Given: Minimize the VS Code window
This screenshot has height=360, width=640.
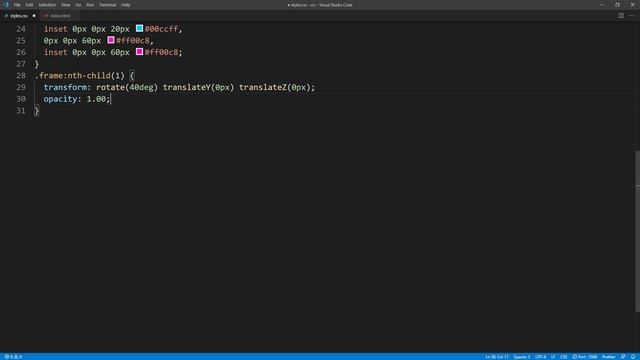Looking at the screenshot, I should [x=602, y=5].
